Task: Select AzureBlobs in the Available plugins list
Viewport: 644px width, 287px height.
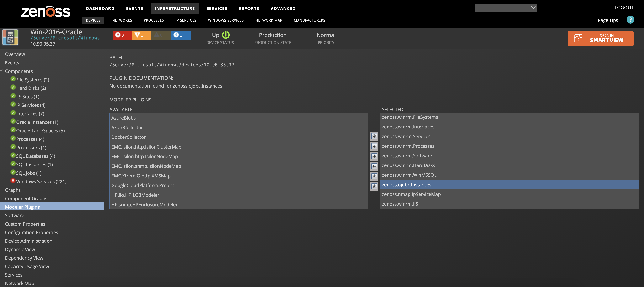Action: tap(123, 118)
